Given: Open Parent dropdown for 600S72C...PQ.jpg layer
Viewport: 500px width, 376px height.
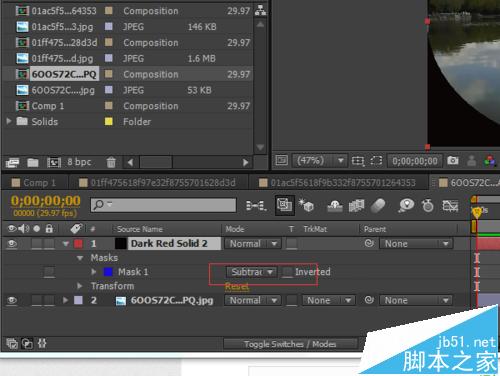Looking at the screenshot, I should point(416,300).
